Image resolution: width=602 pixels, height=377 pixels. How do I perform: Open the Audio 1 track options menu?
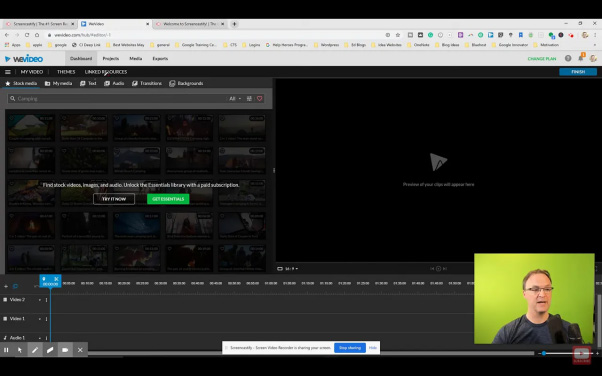(x=46, y=338)
